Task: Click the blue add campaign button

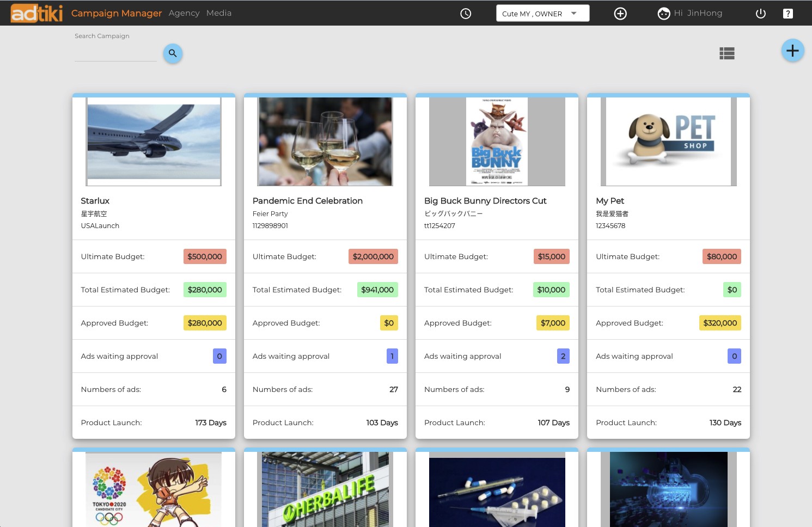Action: point(792,51)
